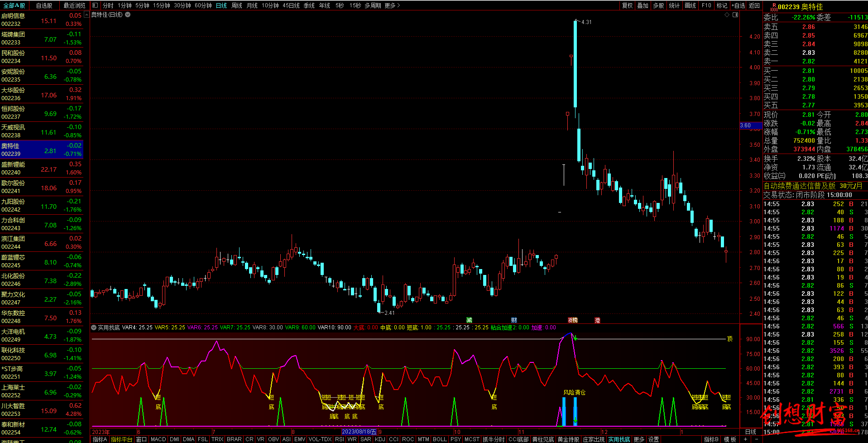Viewport: 868px width, 443px height.
Task: Switch to 月线 monthly period
Action: click(252, 5)
